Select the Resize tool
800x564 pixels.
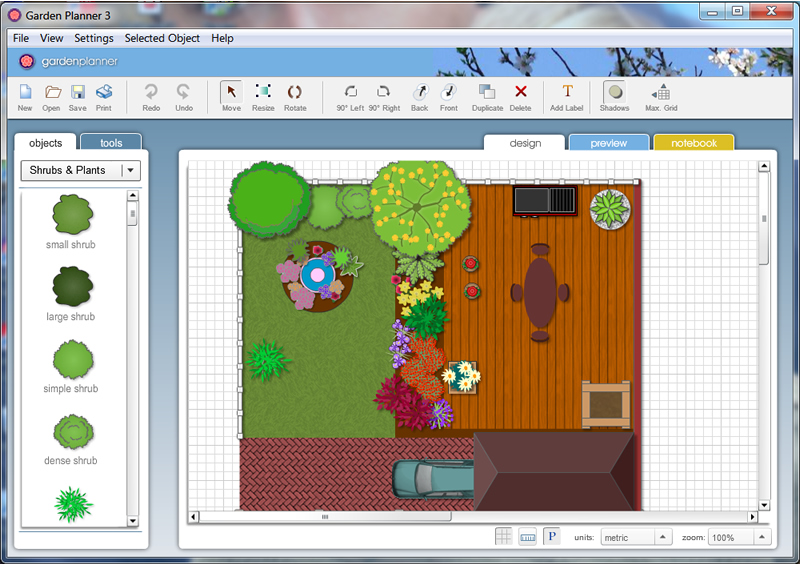click(263, 97)
